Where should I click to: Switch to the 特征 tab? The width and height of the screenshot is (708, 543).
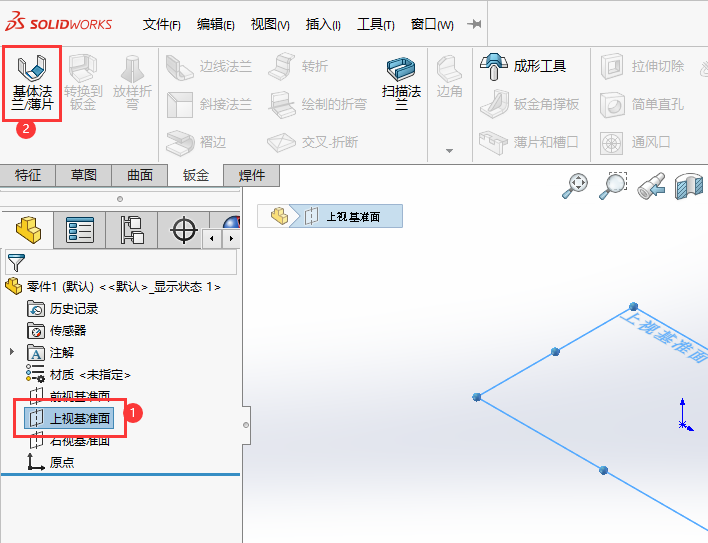pos(28,175)
